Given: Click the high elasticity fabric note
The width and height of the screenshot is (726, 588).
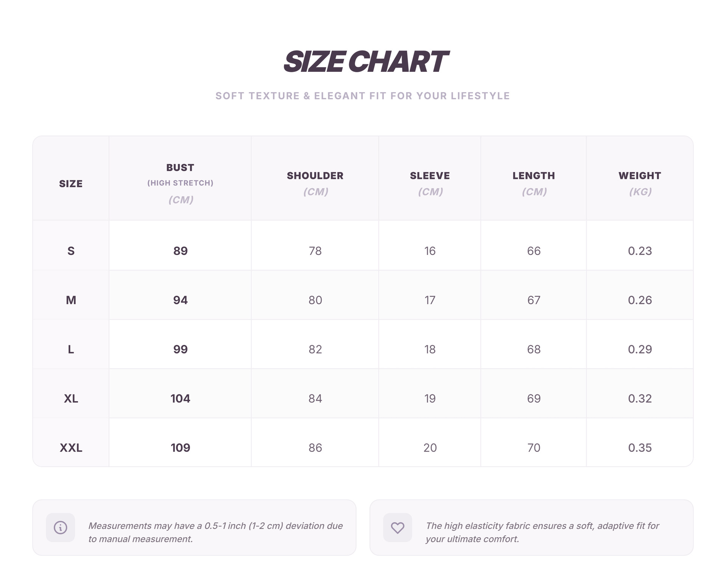Looking at the screenshot, I should [x=542, y=532].
